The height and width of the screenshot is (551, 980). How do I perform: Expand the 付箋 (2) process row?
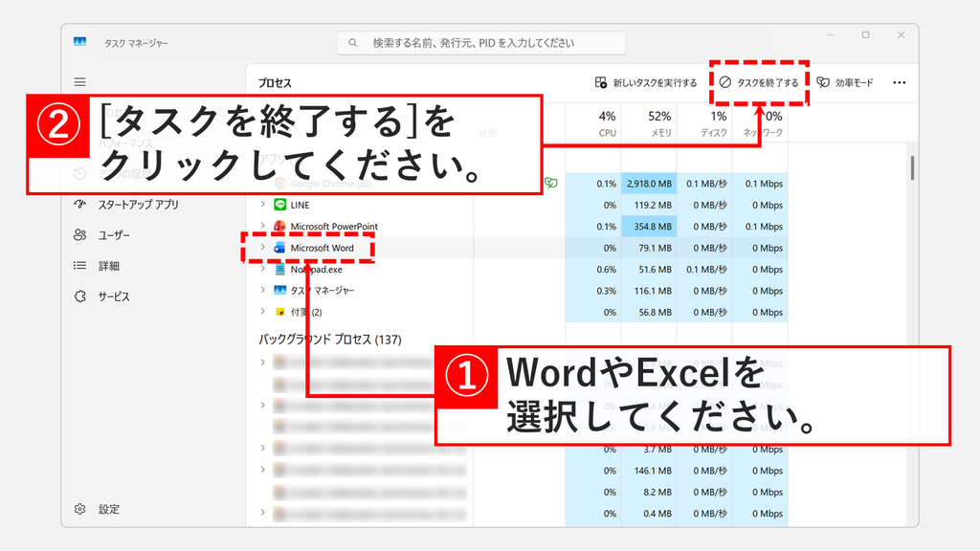pyautogui.click(x=263, y=311)
